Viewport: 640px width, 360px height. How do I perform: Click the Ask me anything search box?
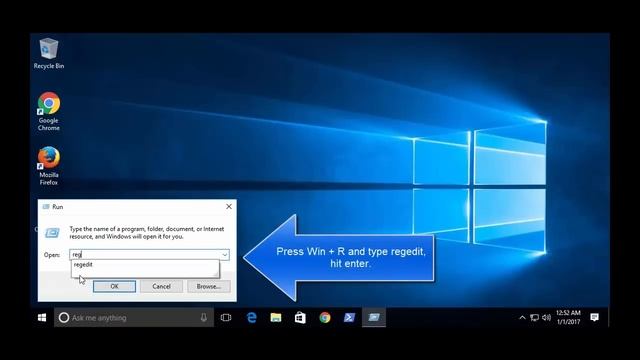pos(134,318)
